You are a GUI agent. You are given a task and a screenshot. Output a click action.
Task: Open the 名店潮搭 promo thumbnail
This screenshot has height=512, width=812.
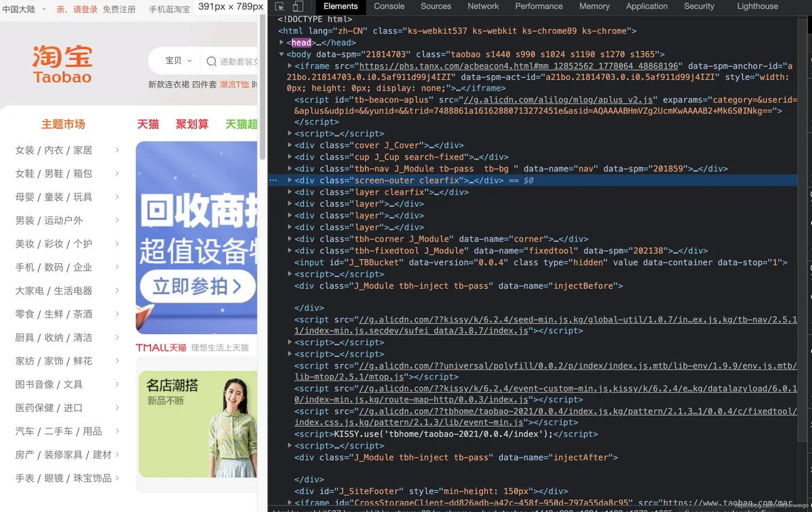pyautogui.click(x=198, y=424)
